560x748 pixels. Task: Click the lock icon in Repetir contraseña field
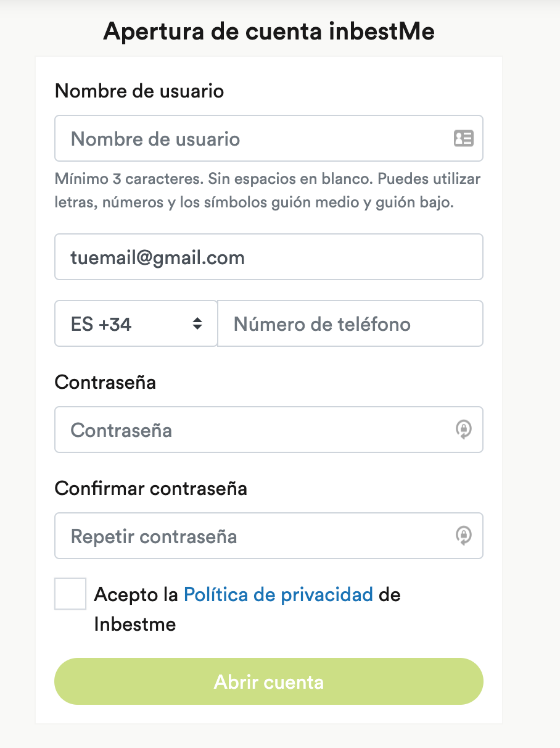[x=464, y=535]
